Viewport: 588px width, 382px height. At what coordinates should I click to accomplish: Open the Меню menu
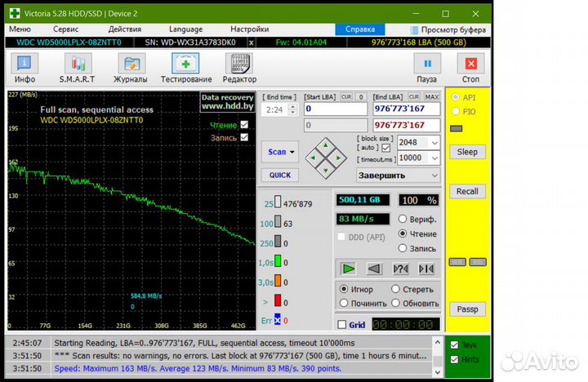click(20, 29)
